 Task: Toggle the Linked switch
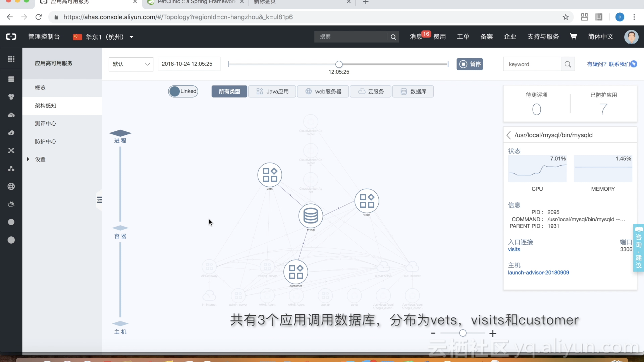pos(183,91)
